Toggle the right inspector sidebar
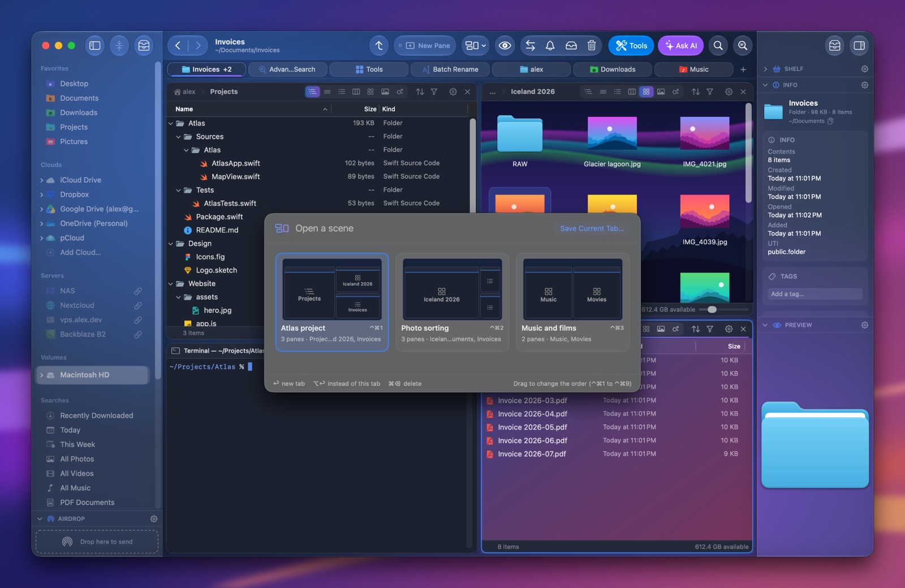Image resolution: width=905 pixels, height=588 pixels. point(859,46)
